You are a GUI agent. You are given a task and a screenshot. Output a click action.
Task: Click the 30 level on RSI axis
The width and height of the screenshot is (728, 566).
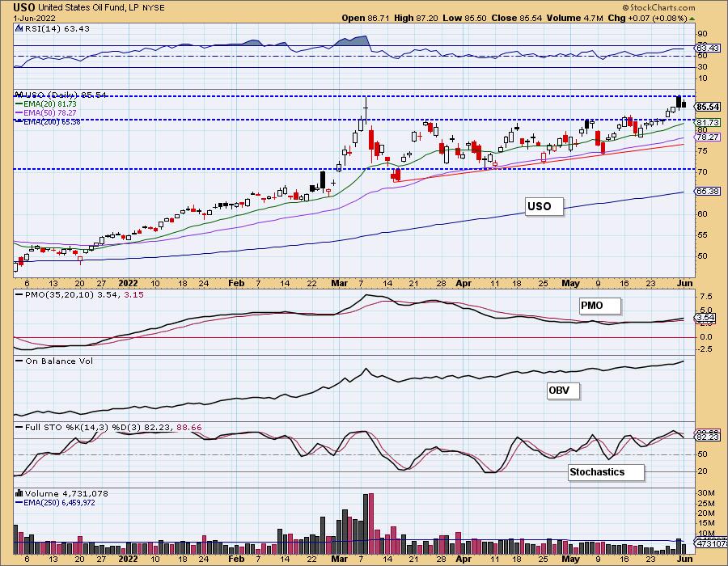[x=702, y=67]
